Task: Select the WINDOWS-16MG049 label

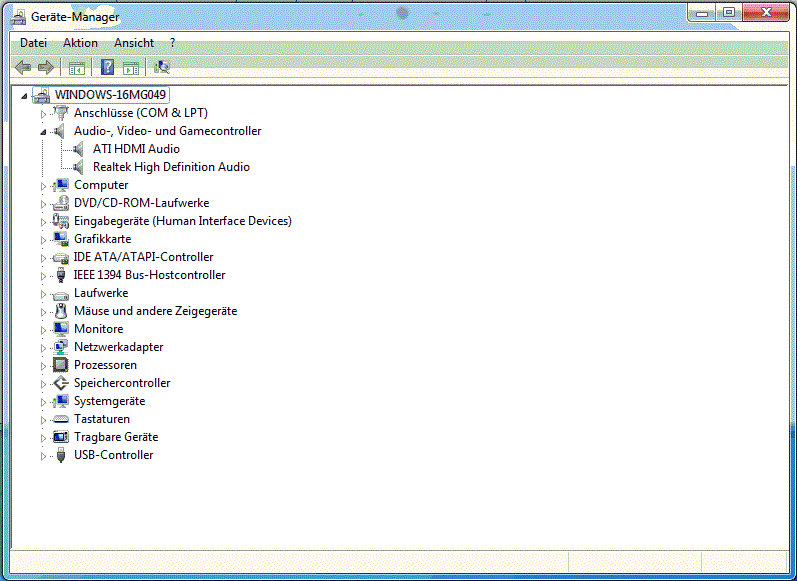Action: point(110,95)
